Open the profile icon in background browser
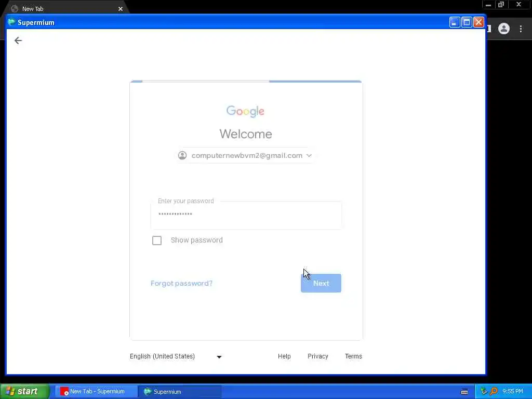The image size is (532, 399). click(x=504, y=29)
